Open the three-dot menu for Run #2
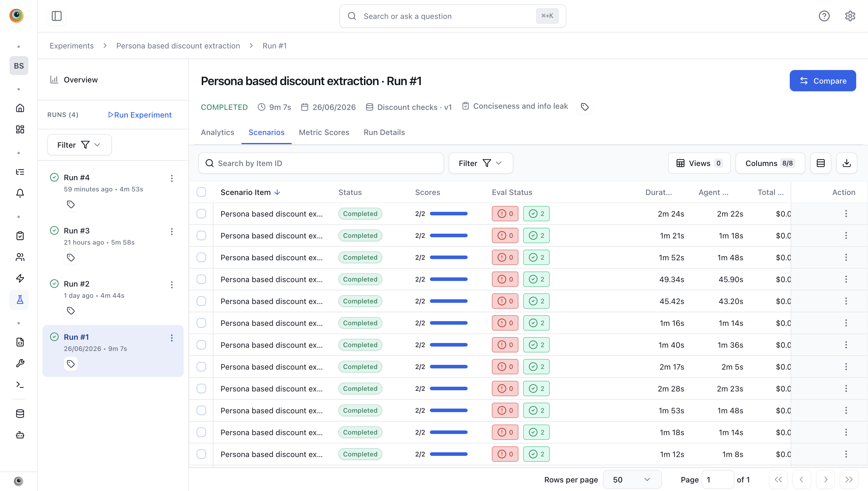Screen dimensions: 868x491 (172, 284)
